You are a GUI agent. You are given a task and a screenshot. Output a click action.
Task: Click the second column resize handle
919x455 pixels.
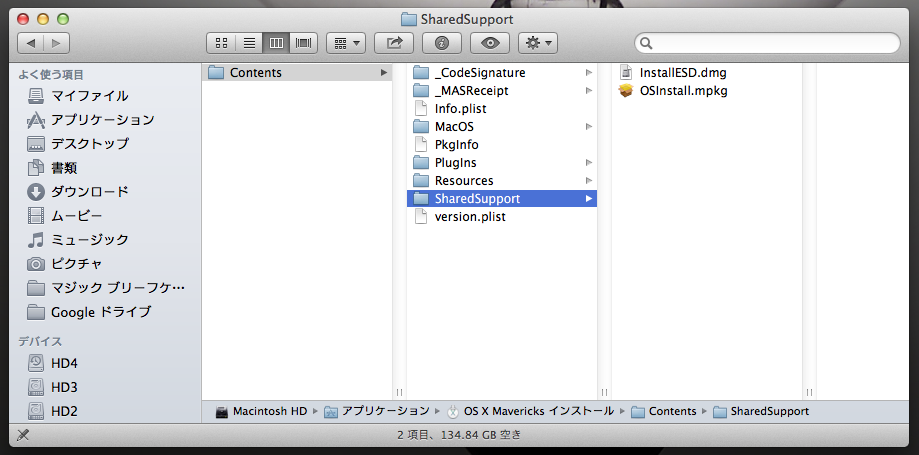pos(604,392)
